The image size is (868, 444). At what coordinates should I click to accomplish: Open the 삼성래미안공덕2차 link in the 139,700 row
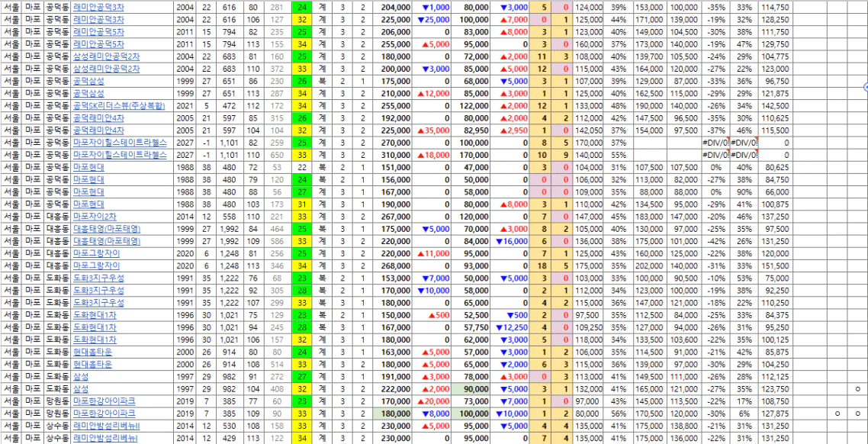pos(106,56)
